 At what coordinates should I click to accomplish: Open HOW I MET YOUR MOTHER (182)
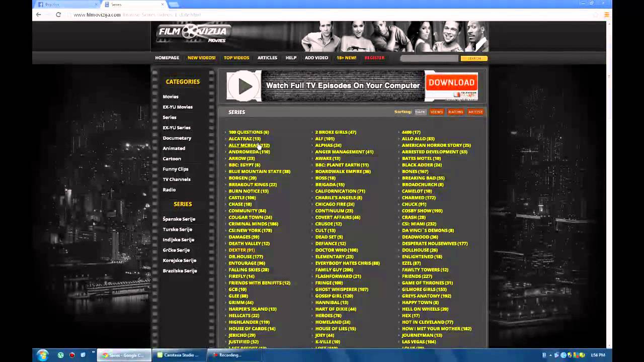coord(437,328)
